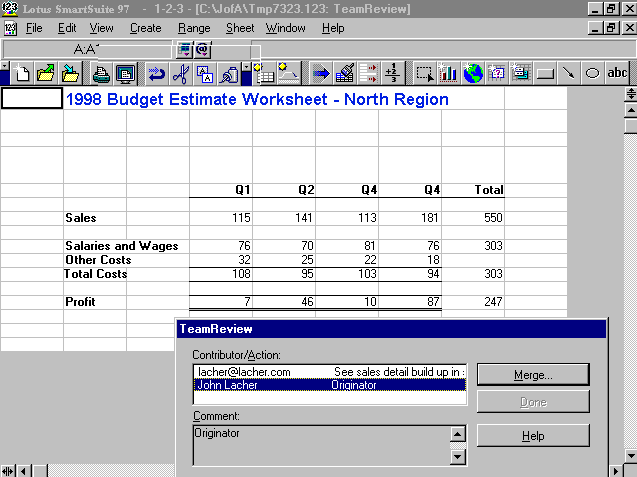Click the print preview monitor icon
Viewport: 637px width, 477px height.
[x=125, y=73]
